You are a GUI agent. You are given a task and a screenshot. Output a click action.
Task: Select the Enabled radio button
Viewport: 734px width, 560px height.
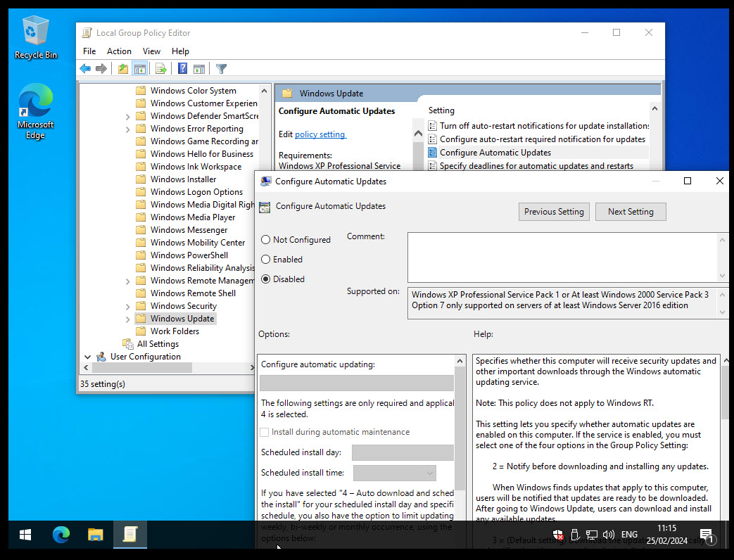pos(265,259)
